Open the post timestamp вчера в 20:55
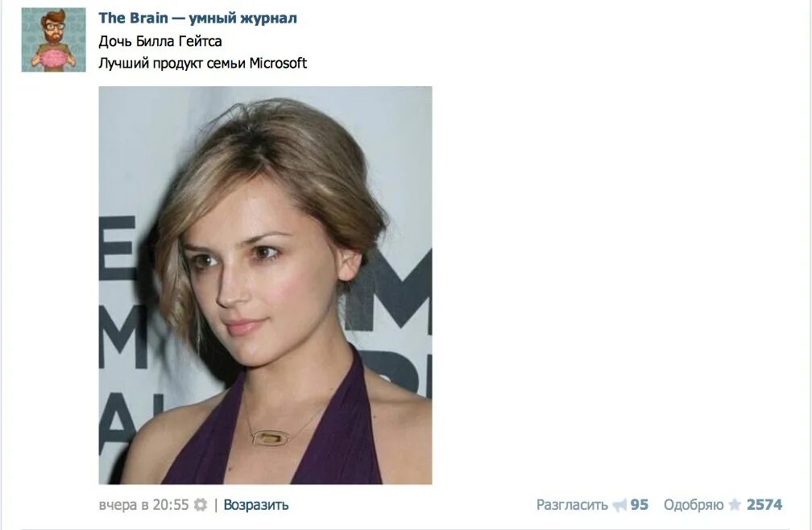The width and height of the screenshot is (812, 530). point(143,505)
